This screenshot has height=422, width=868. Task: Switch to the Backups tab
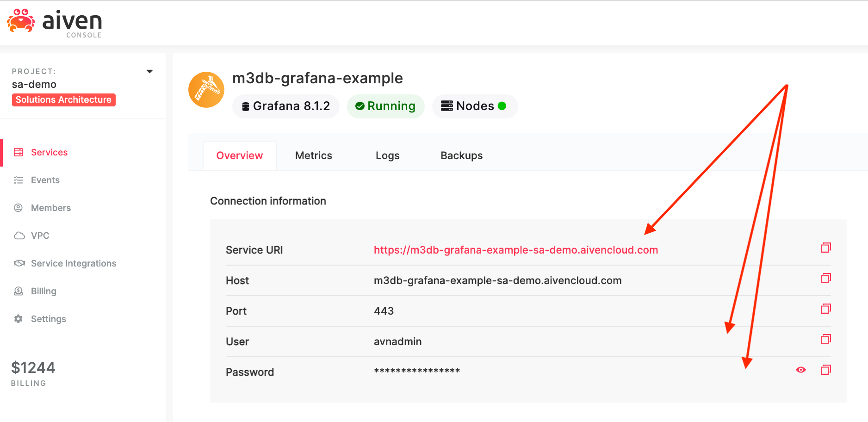462,156
